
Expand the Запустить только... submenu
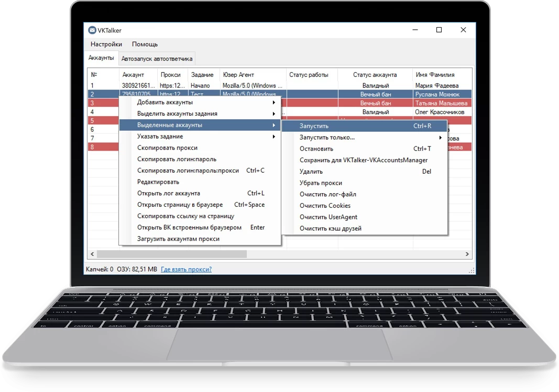pyautogui.click(x=364, y=138)
